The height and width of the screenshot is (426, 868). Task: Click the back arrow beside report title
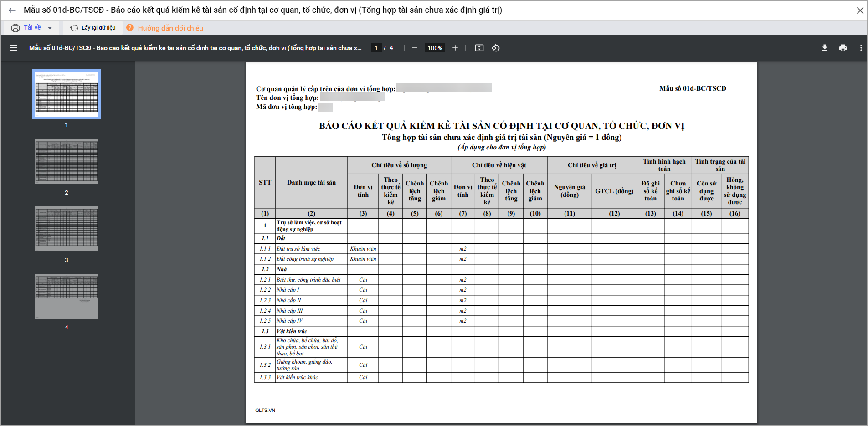[x=12, y=10]
